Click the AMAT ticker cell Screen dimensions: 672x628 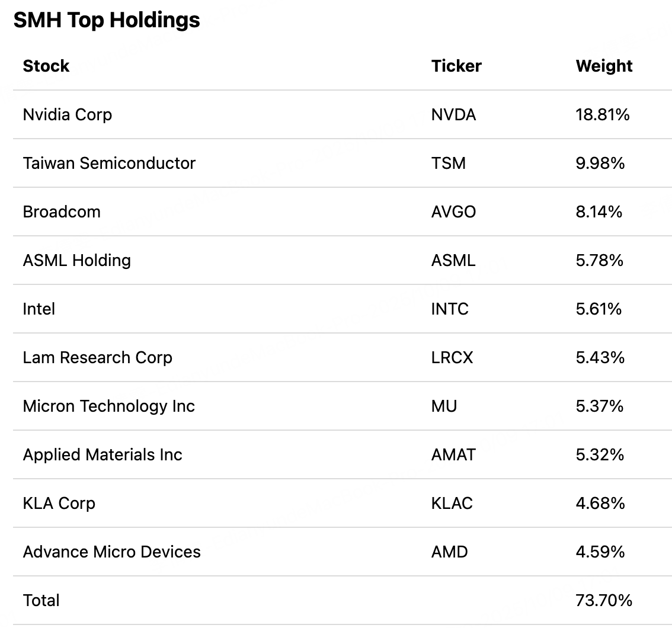453,454
